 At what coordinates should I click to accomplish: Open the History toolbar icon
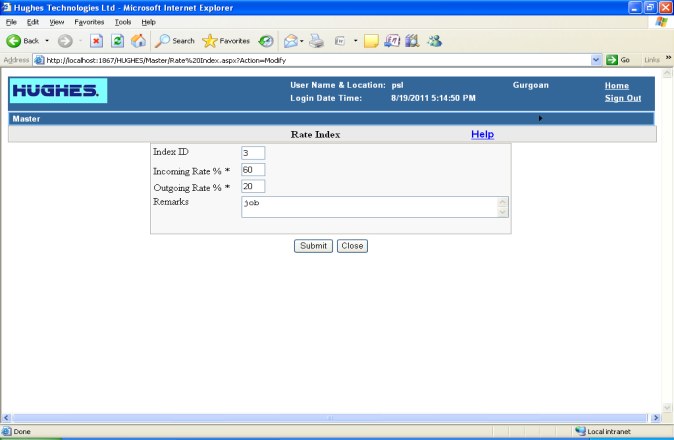point(266,41)
